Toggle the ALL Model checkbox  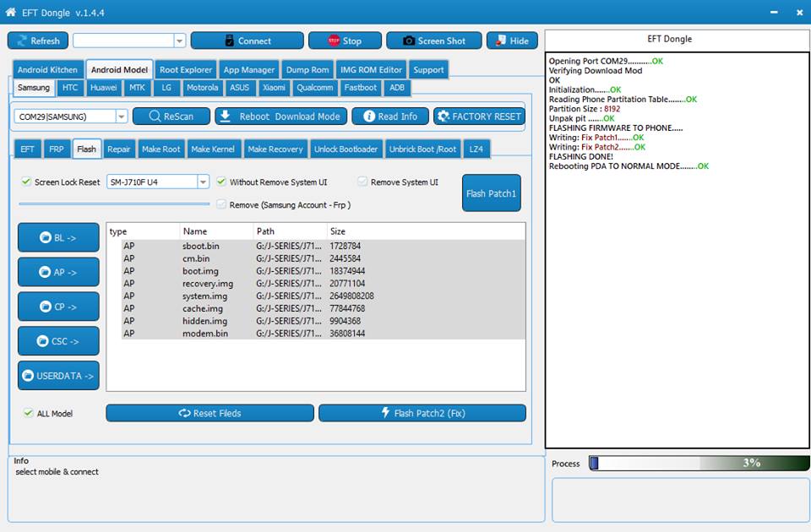pos(29,413)
